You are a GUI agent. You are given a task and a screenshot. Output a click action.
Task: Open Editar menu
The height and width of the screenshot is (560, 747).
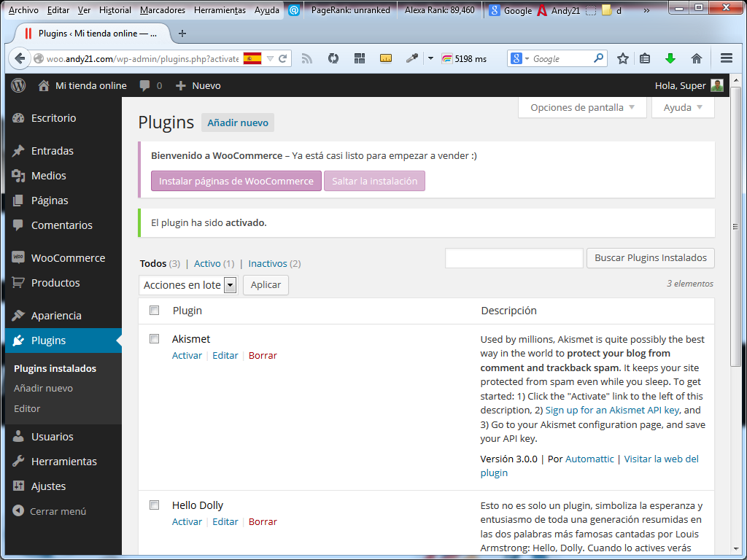coord(58,10)
